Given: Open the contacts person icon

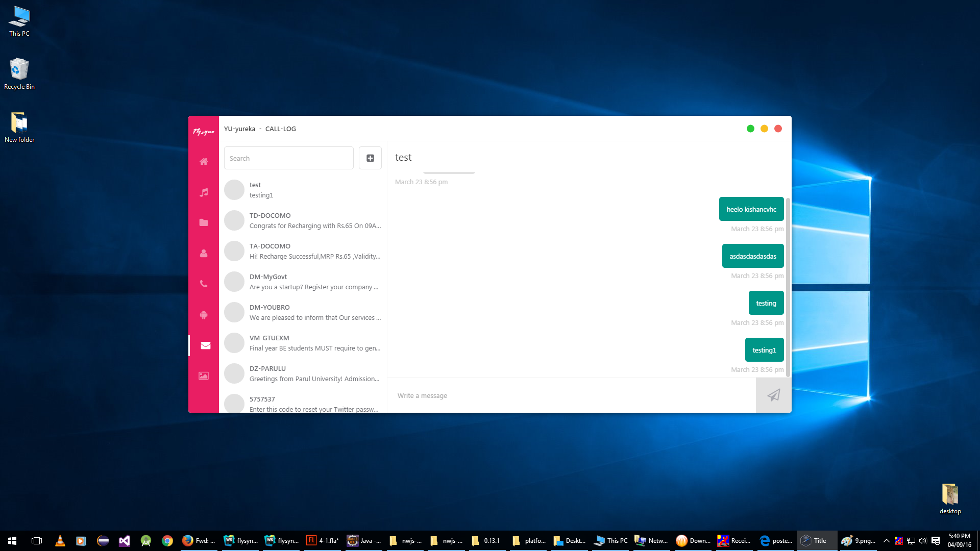Looking at the screenshot, I should click(x=204, y=254).
